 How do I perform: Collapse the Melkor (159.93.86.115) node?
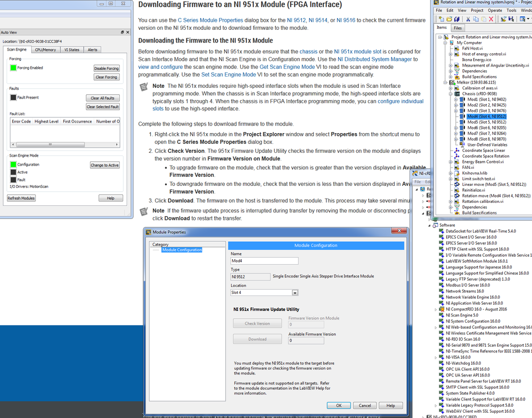click(446, 83)
